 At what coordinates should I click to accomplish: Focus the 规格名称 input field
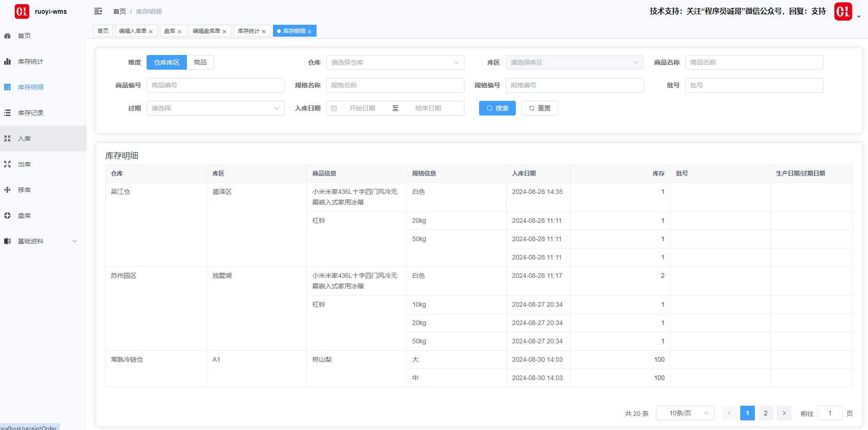(x=395, y=85)
